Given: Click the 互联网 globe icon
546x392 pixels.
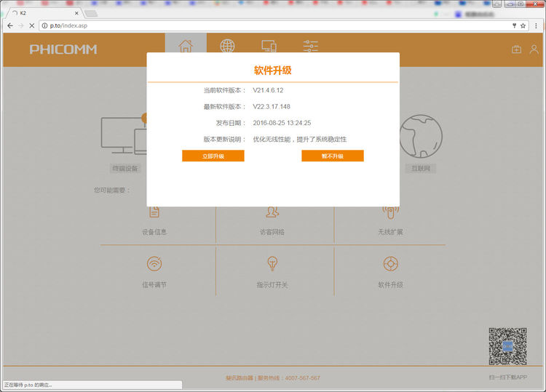Looking at the screenshot, I should pos(421,138).
